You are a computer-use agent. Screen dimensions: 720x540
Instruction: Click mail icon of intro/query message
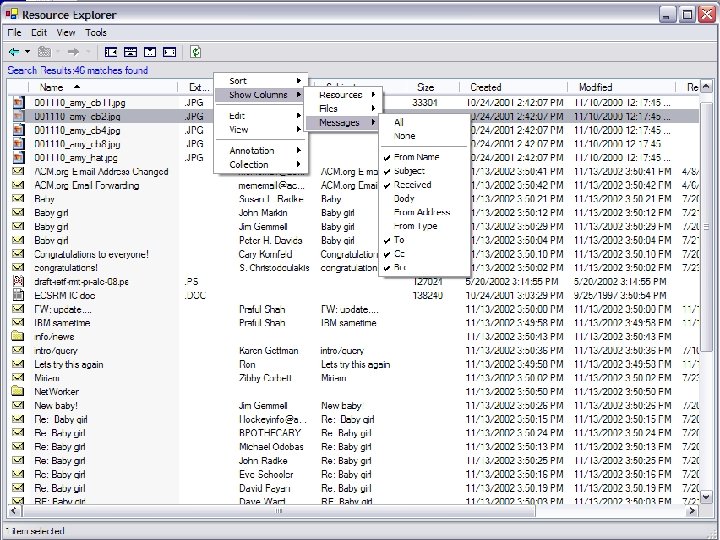click(18, 350)
